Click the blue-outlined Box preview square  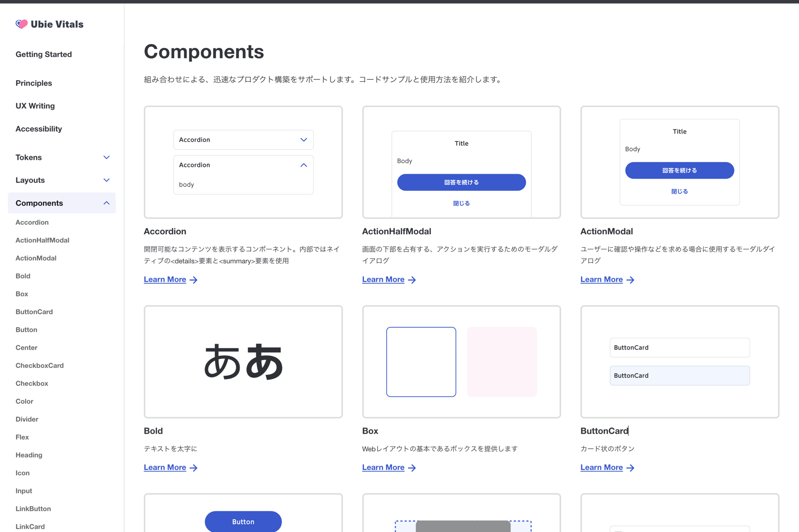[421, 362]
